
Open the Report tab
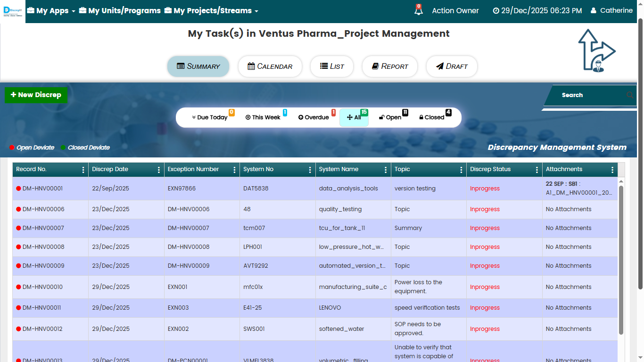click(390, 66)
